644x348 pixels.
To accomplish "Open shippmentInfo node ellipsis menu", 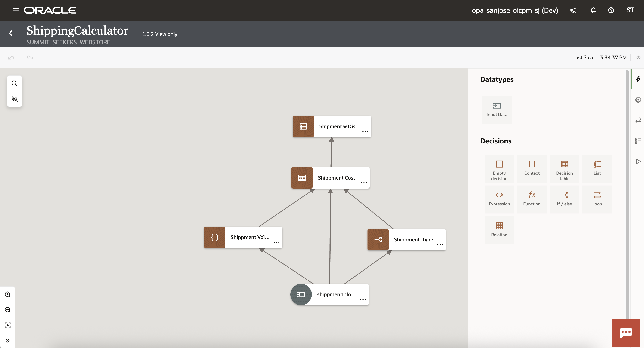I will [x=363, y=300].
